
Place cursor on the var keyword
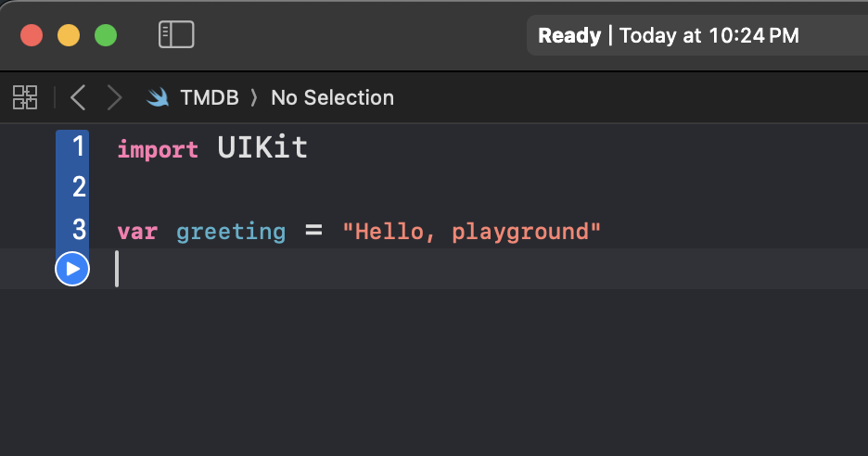pyautogui.click(x=137, y=232)
